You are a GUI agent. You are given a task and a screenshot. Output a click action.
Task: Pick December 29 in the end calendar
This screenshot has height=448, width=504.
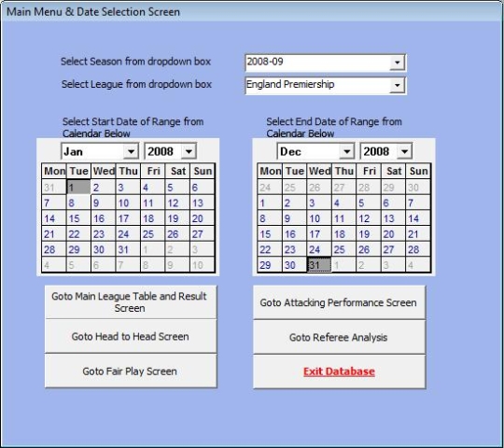(270, 265)
